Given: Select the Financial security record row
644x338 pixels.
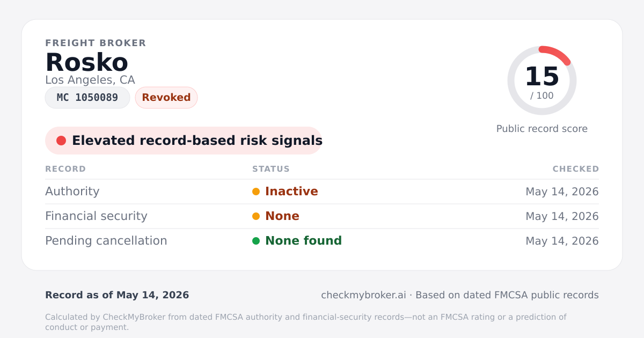Looking at the screenshot, I should click(322, 216).
